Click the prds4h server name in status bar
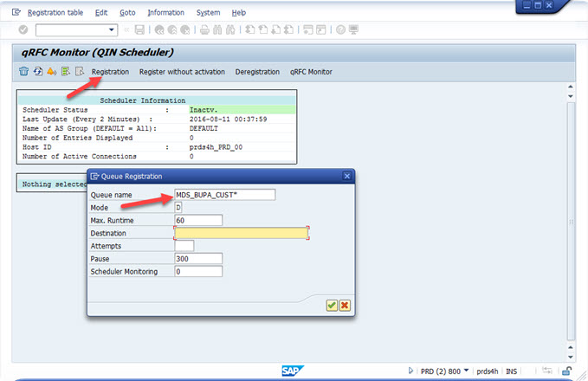 [488, 371]
